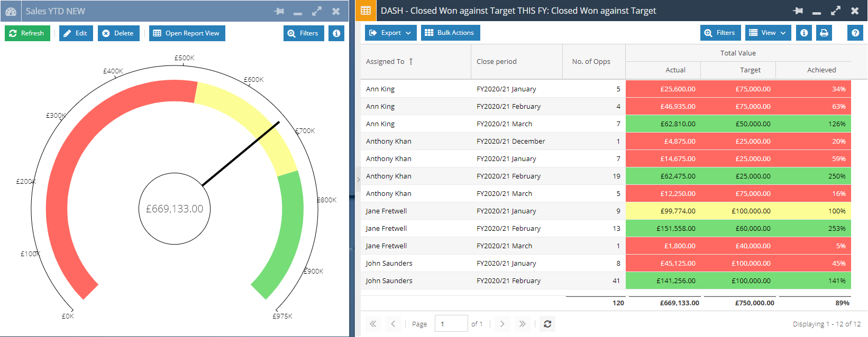Click the table icon beside DASH title
The height and width of the screenshot is (337, 868).
pos(366,11)
